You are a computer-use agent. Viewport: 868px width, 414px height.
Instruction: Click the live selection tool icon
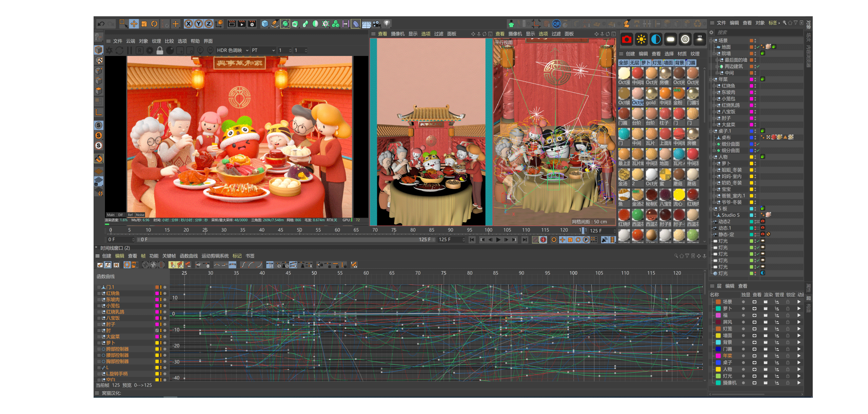pyautogui.click(x=123, y=24)
